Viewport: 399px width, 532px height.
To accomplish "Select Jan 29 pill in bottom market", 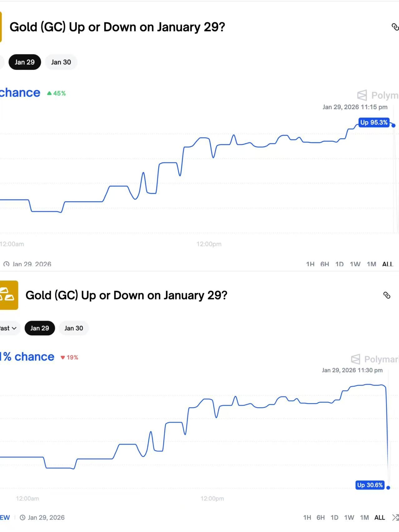I will pos(40,328).
